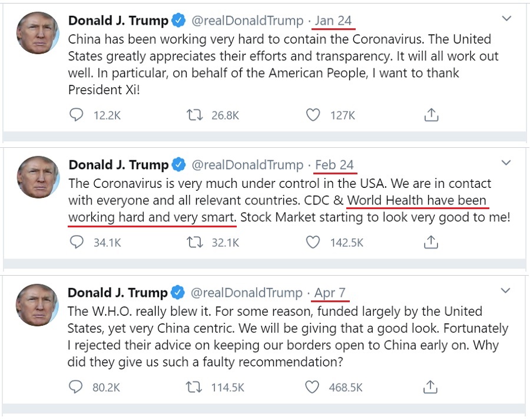Share the Apr 7 tweet
This screenshot has height=420, width=530.
432,387
